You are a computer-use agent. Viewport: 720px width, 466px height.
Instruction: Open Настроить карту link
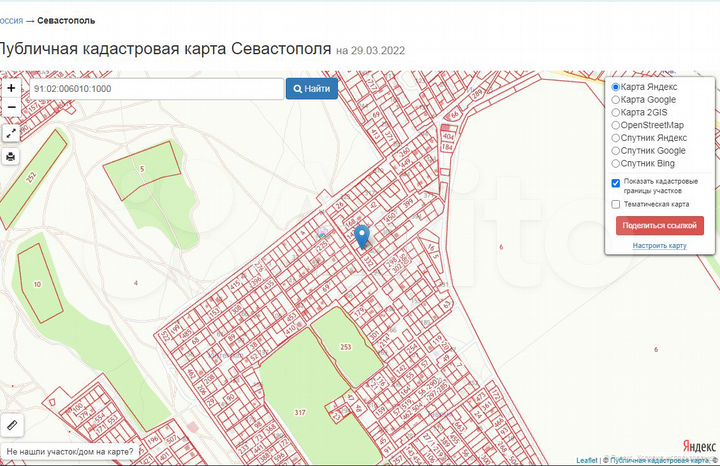click(659, 246)
